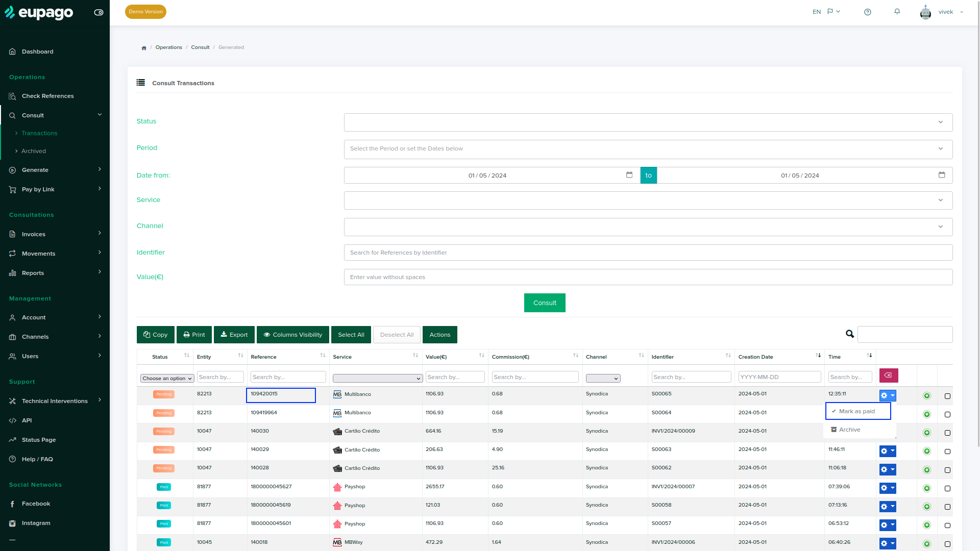Tick checkbox for row S00064

[947, 414]
